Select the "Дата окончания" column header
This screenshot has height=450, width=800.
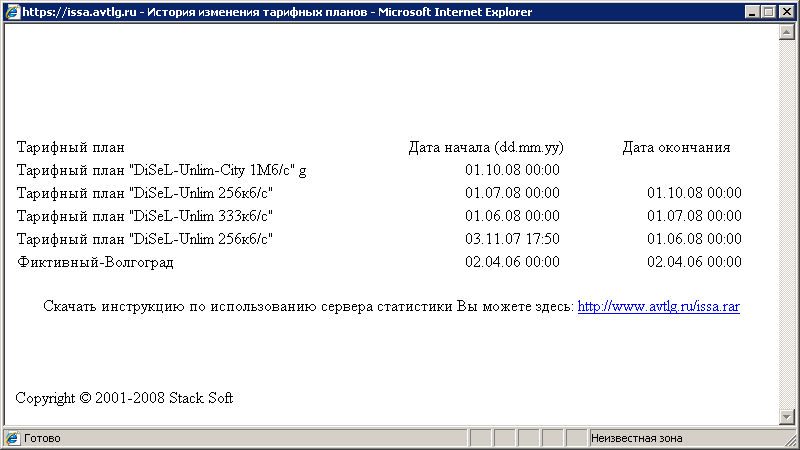click(x=676, y=147)
